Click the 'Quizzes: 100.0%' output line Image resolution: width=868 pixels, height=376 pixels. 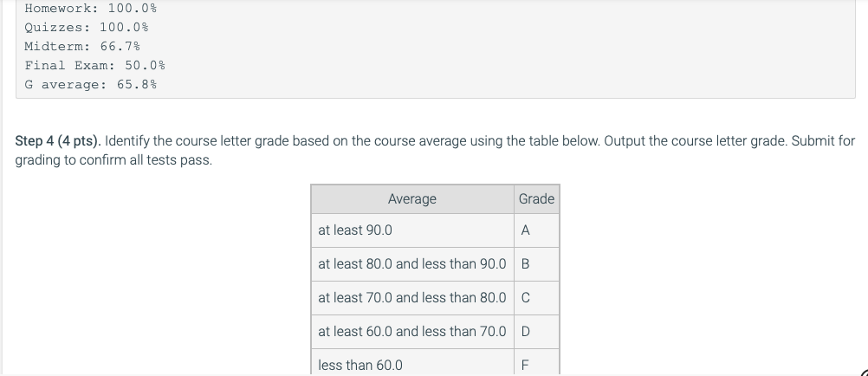coord(87,27)
